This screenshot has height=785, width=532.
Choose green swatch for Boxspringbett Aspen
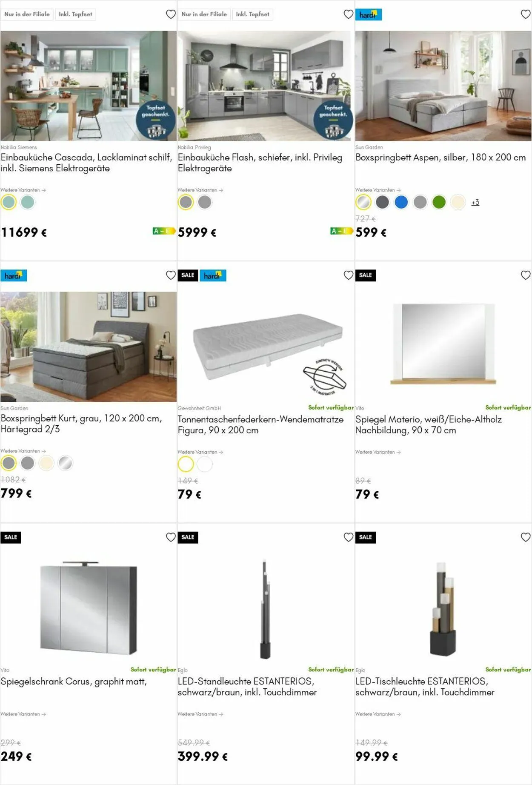pyautogui.click(x=439, y=202)
